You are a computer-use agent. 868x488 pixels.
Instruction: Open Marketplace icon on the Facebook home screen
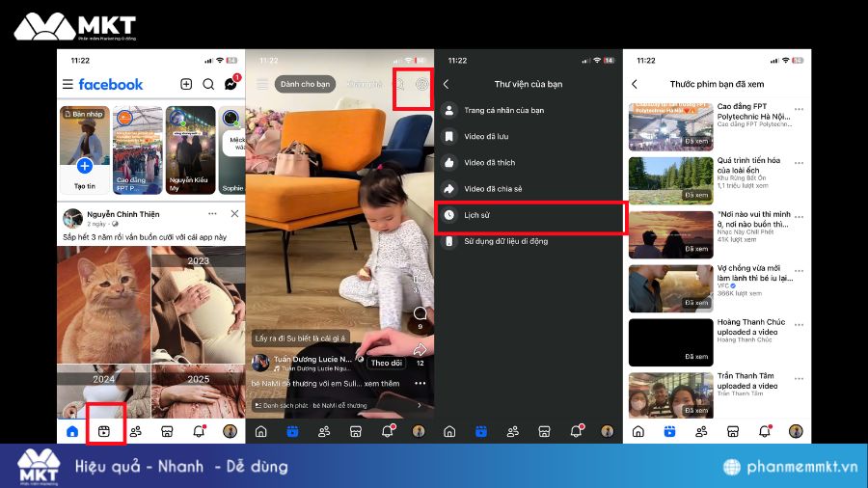167,431
